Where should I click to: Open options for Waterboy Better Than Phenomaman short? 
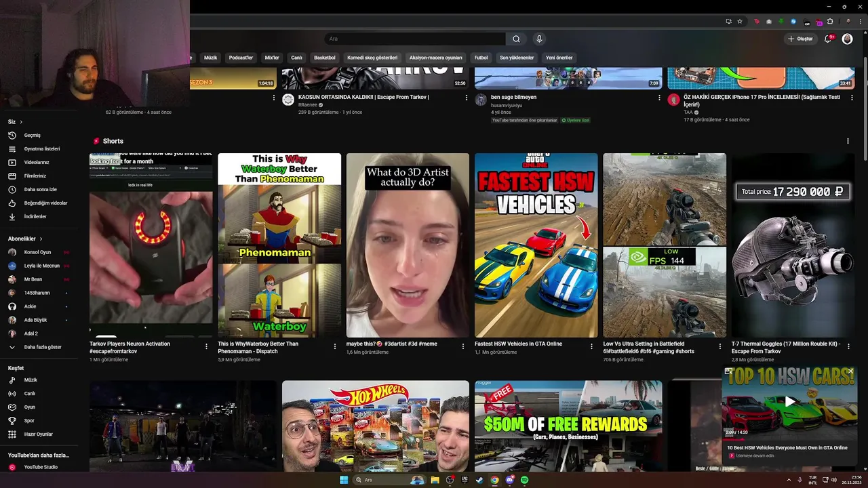click(x=334, y=346)
